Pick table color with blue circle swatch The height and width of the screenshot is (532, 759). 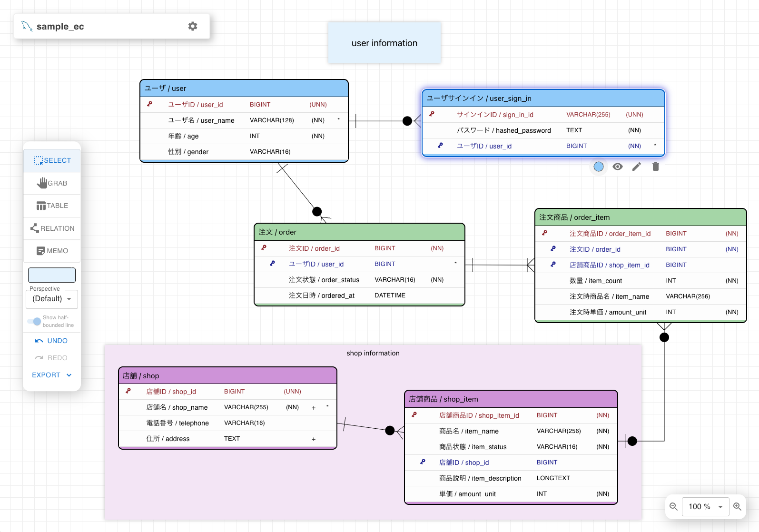599,167
